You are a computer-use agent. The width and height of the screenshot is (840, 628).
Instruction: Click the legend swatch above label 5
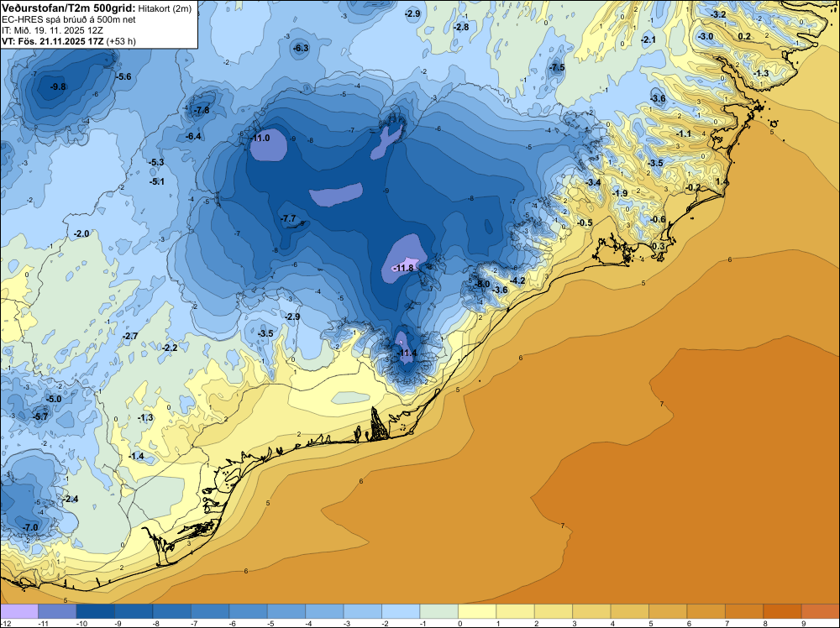(x=668, y=611)
